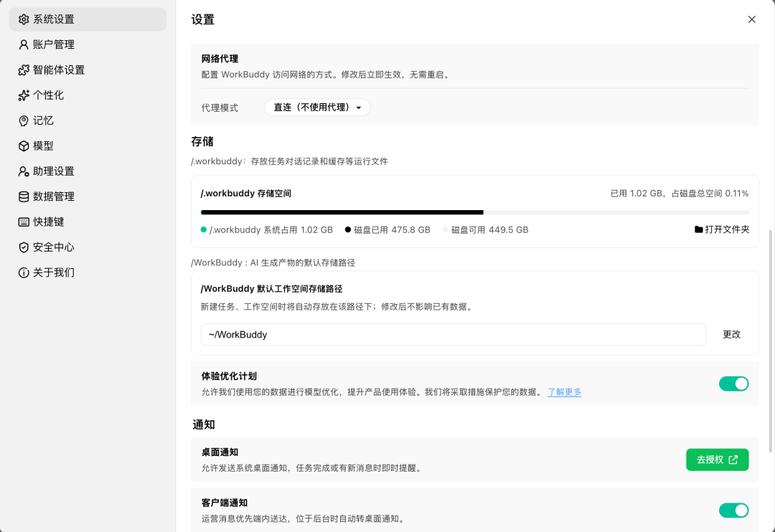Show the 模型 settings
The height and width of the screenshot is (532, 775).
(x=88, y=146)
